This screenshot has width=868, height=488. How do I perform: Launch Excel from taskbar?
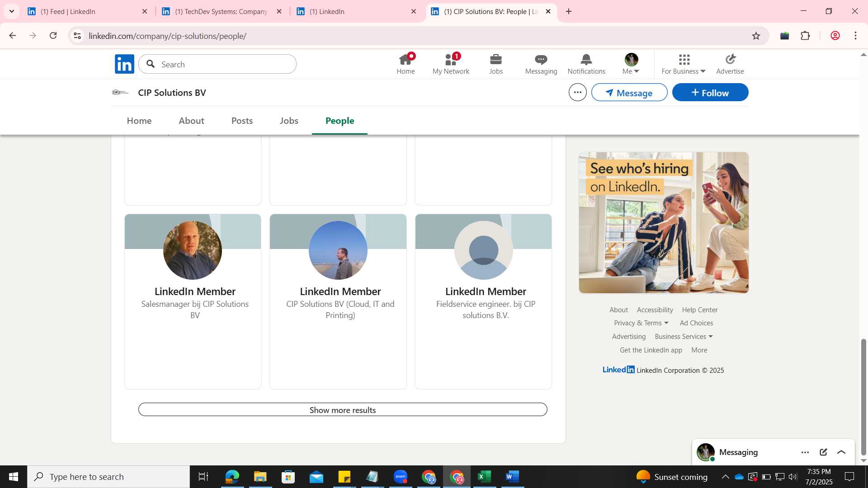484,477
